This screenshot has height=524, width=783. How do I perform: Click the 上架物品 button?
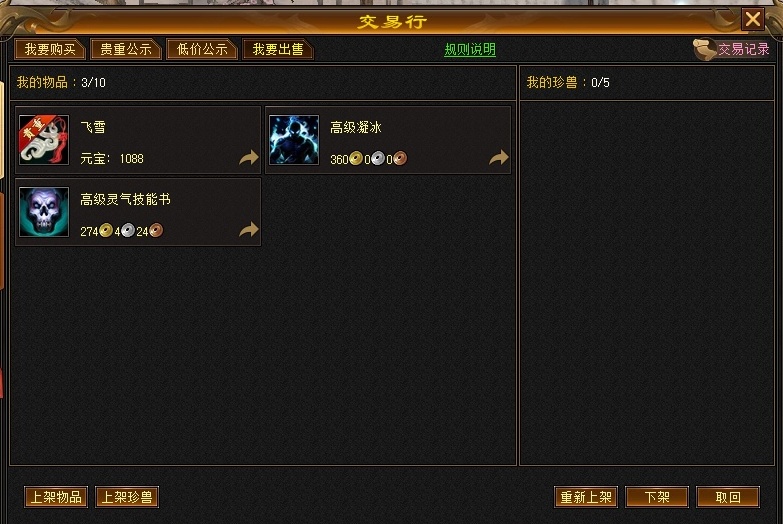(56, 497)
